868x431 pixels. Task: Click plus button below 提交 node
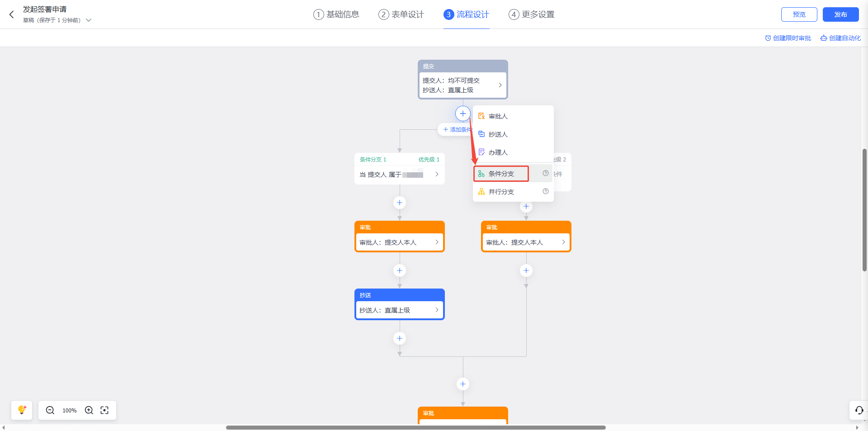coord(462,114)
